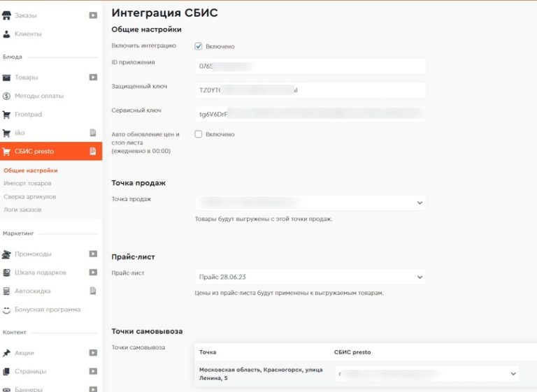Click the Frontpad cart icon
Screen dimensions: 537x392
7,115
